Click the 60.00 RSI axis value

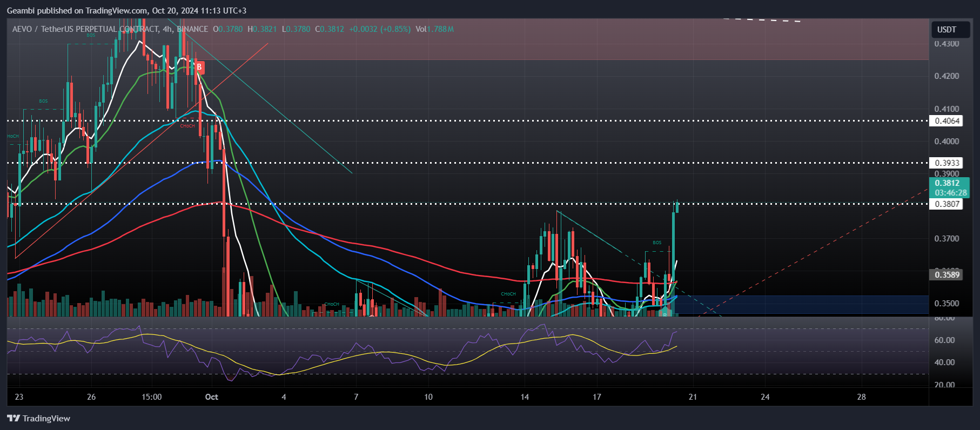click(944, 340)
